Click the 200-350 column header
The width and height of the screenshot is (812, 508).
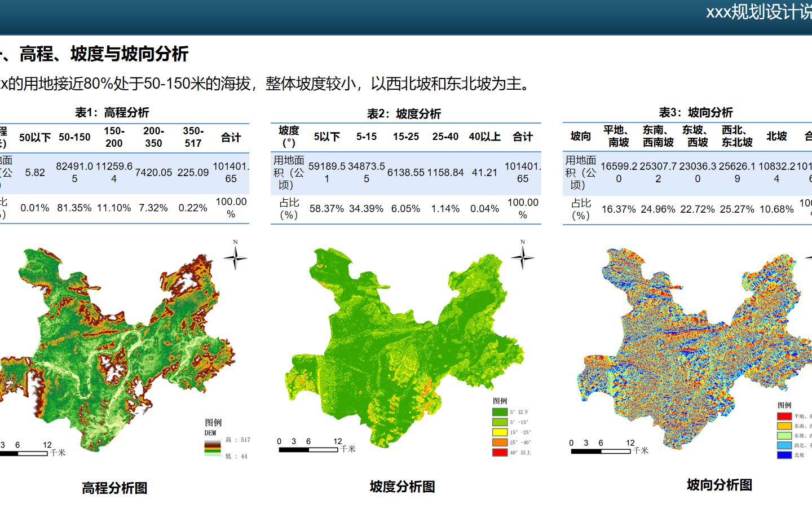[153, 137]
